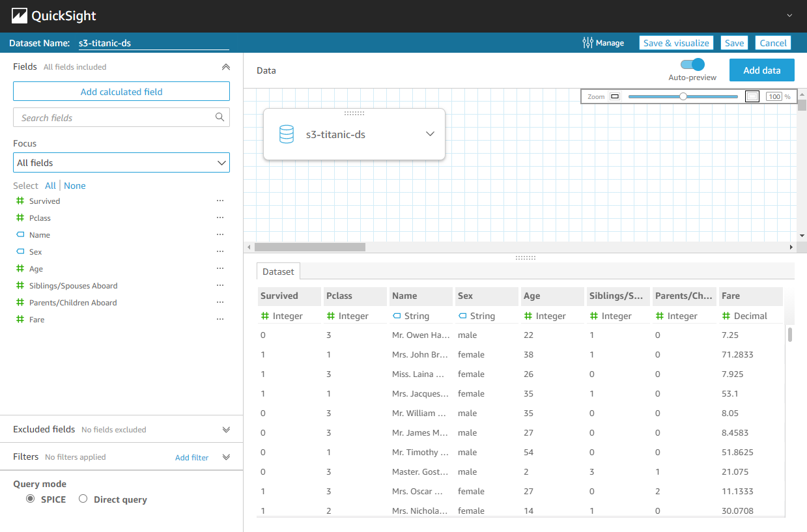Open ellipsis menu for Parents/Children Aboard field
Image resolution: width=807 pixels, height=532 pixels.
220,303
